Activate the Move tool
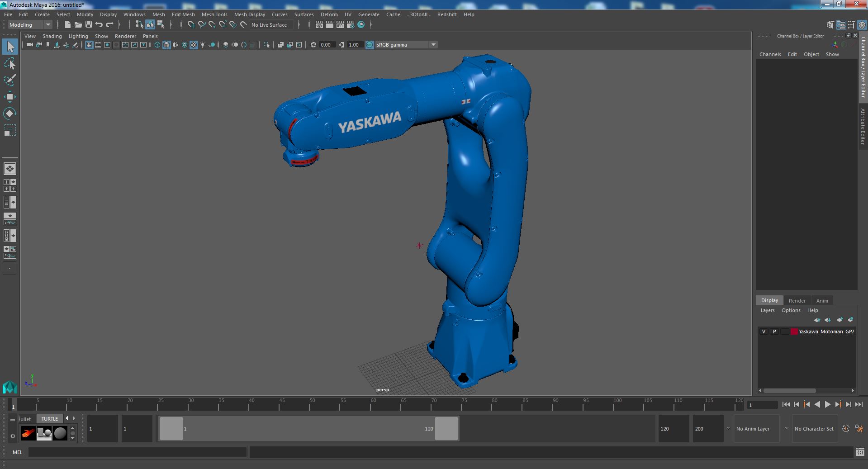Screen dimensions: 868x469 tap(10, 97)
